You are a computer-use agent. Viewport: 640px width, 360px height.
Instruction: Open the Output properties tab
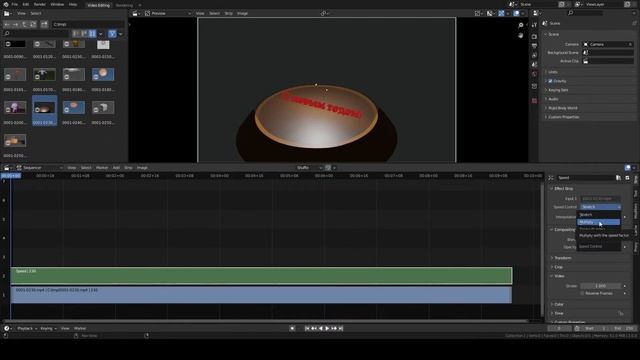[534, 46]
